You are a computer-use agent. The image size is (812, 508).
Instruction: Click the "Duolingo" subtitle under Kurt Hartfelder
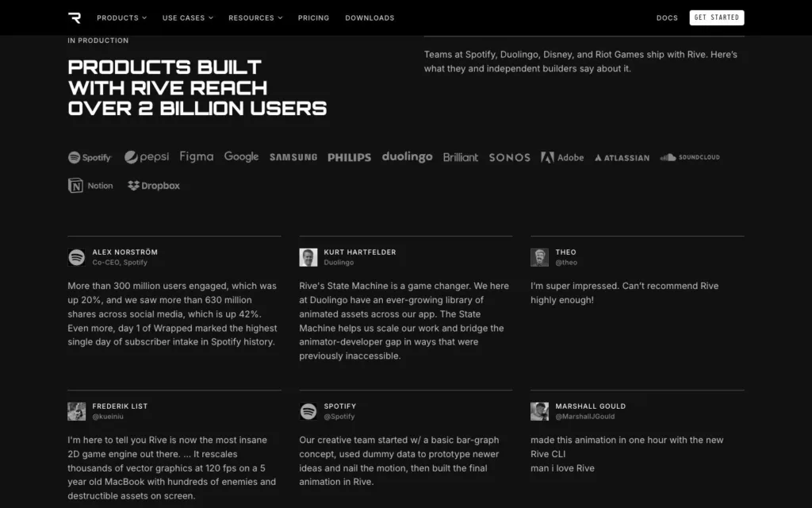pyautogui.click(x=339, y=262)
